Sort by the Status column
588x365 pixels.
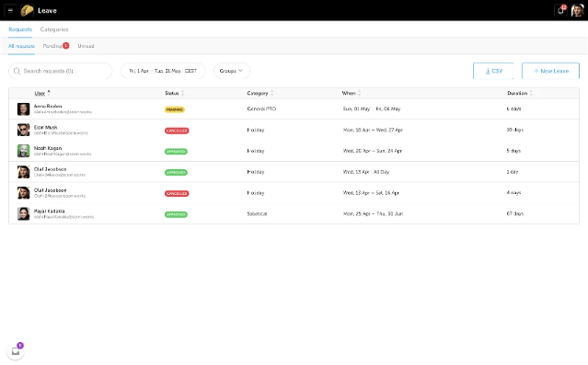[x=174, y=93]
